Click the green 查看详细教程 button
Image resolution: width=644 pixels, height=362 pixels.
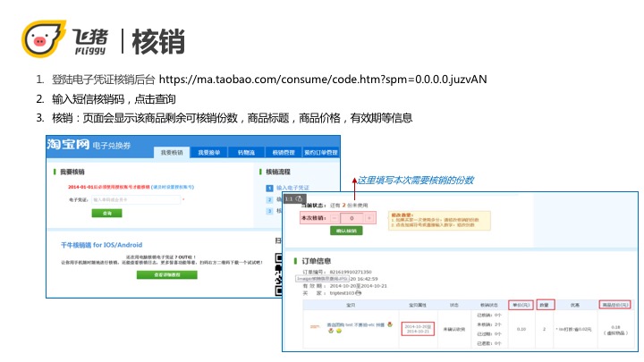[x=166, y=274]
